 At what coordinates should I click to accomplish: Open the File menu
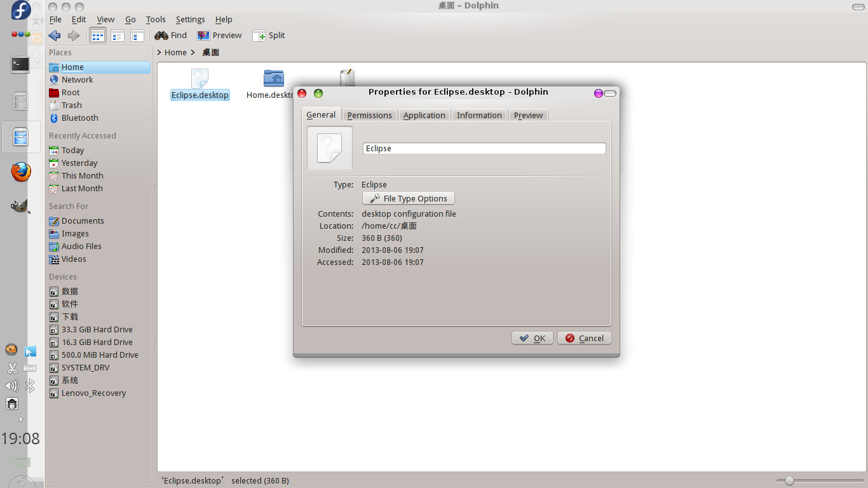(55, 20)
